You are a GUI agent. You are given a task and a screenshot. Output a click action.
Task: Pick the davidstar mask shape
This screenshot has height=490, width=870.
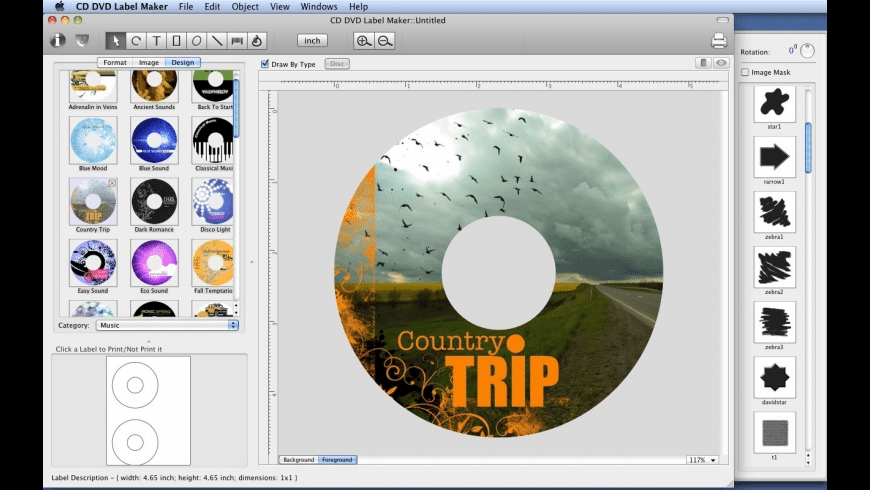(x=775, y=378)
